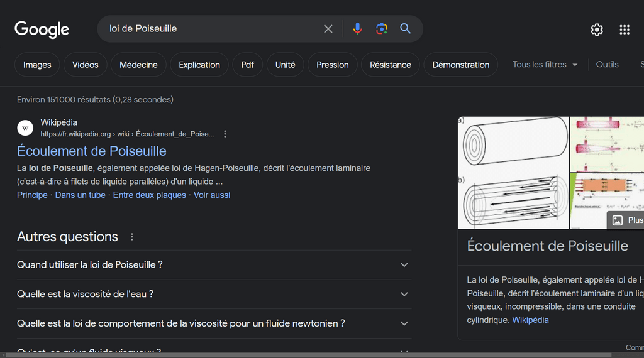Select the Résistance filter chip
Image resolution: width=644 pixels, height=358 pixels.
(390, 65)
